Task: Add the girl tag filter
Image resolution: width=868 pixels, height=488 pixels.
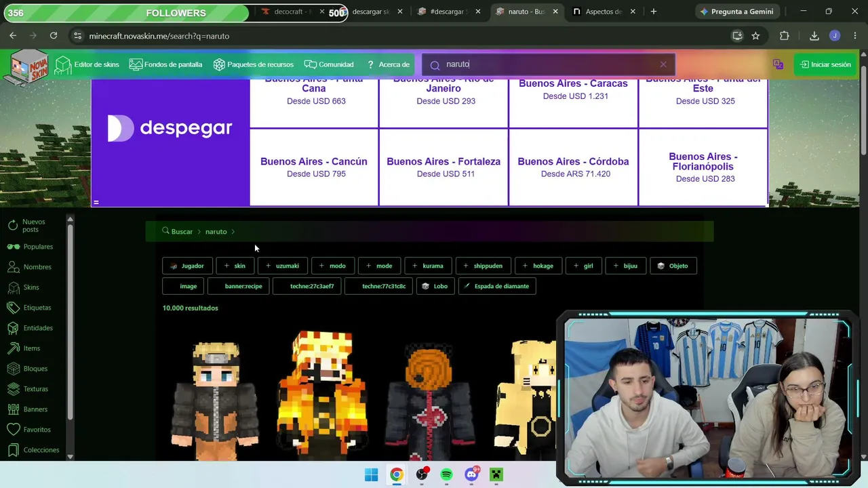Action: (583, 266)
